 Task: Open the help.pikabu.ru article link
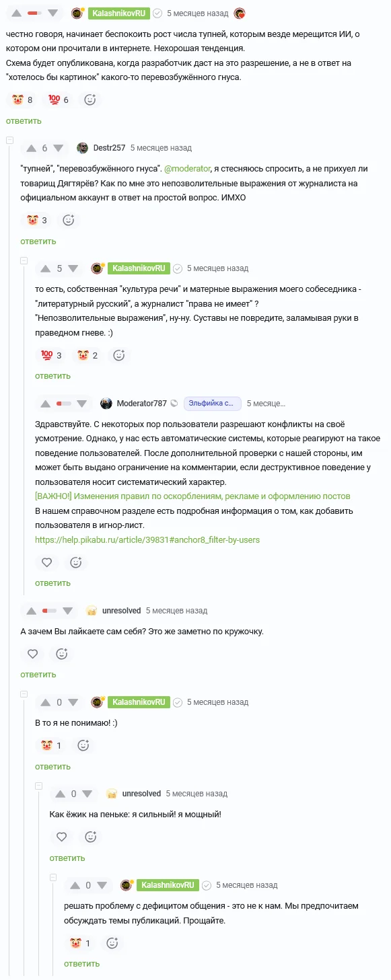pyautogui.click(x=147, y=539)
